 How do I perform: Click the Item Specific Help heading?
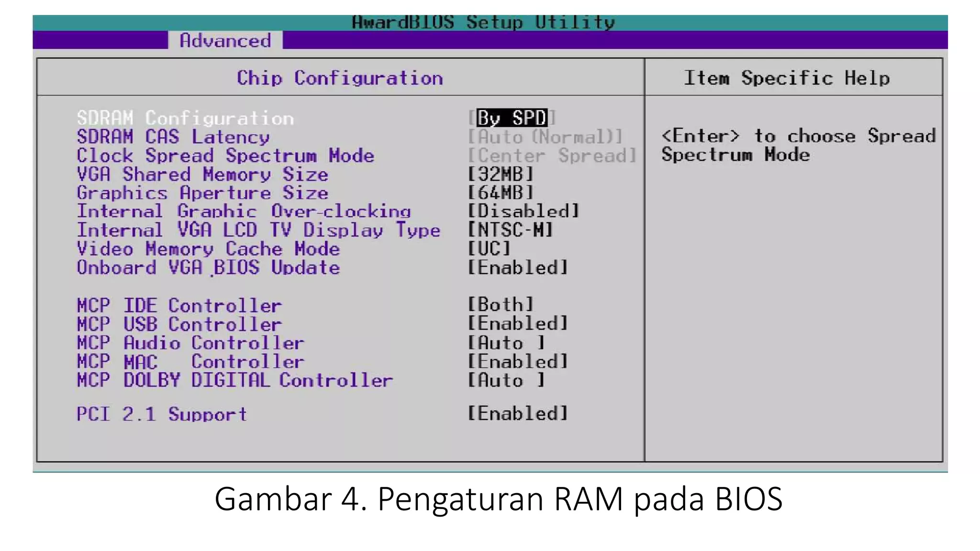787,77
